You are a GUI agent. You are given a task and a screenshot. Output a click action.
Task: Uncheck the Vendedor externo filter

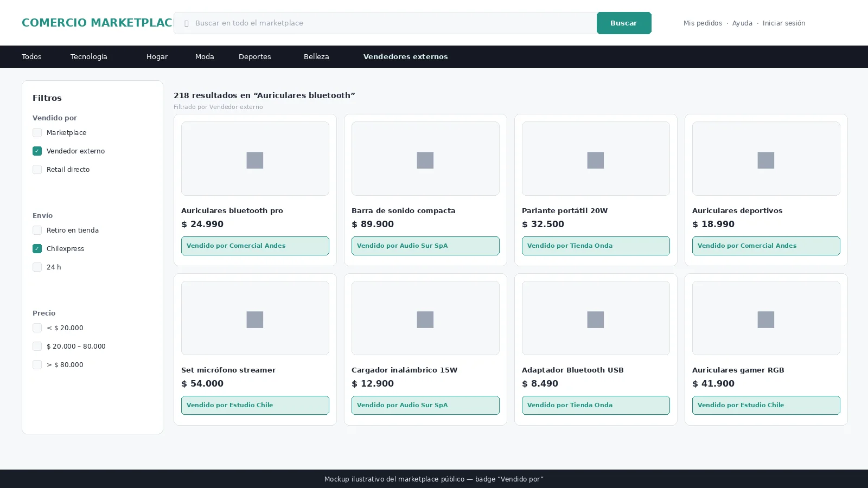[x=37, y=151]
